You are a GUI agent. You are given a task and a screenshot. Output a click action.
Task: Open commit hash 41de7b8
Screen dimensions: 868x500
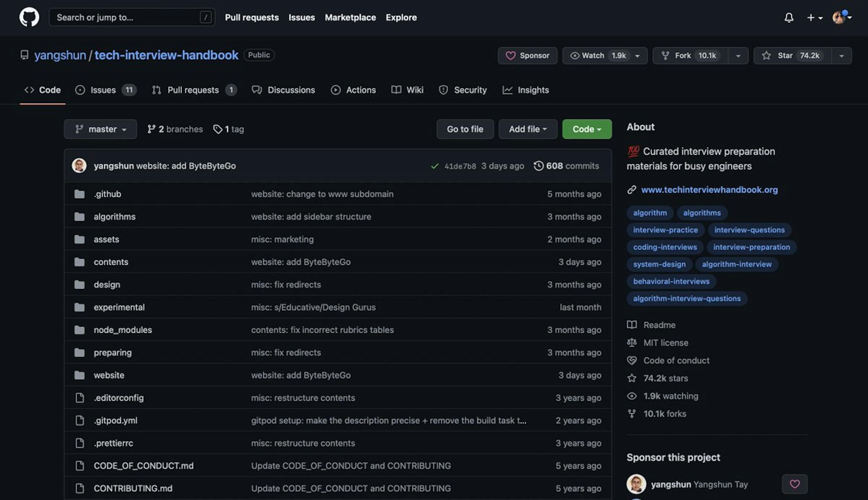coord(460,166)
